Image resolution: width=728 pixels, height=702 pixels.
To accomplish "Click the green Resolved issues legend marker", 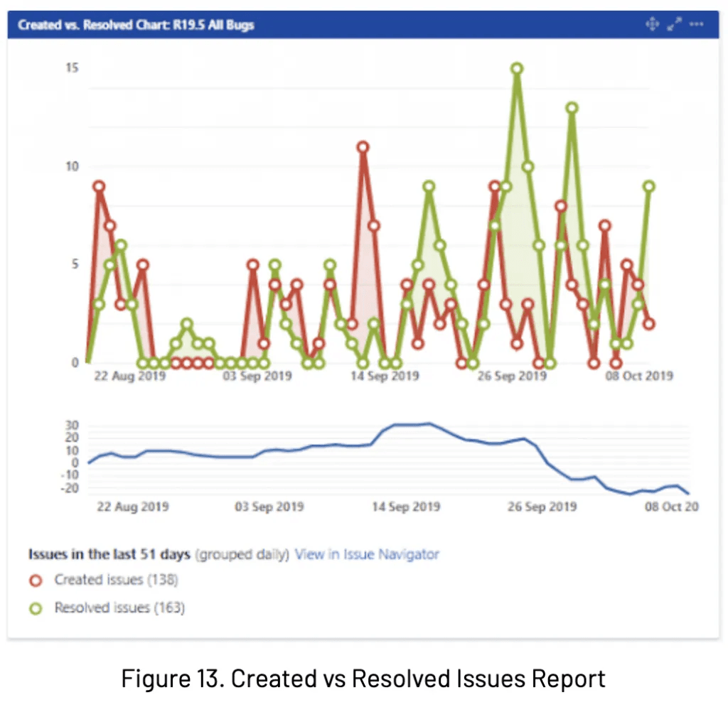I will coord(36,608).
